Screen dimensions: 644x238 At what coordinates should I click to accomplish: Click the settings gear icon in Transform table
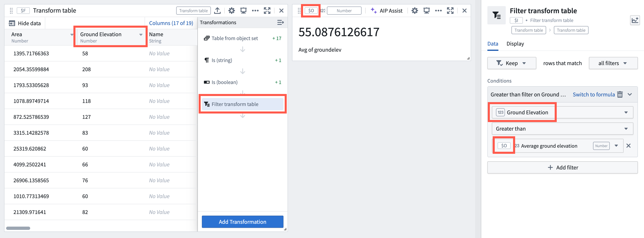[x=233, y=10]
